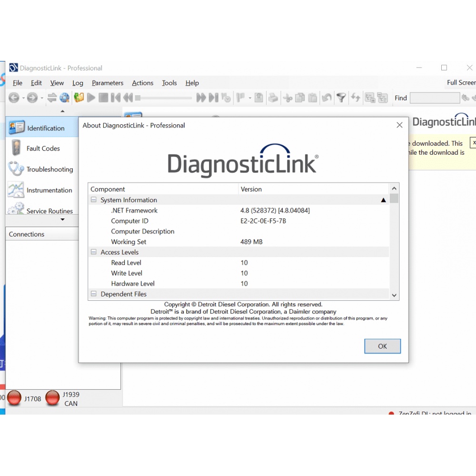
Task: Click the play log button
Action: (x=91, y=98)
